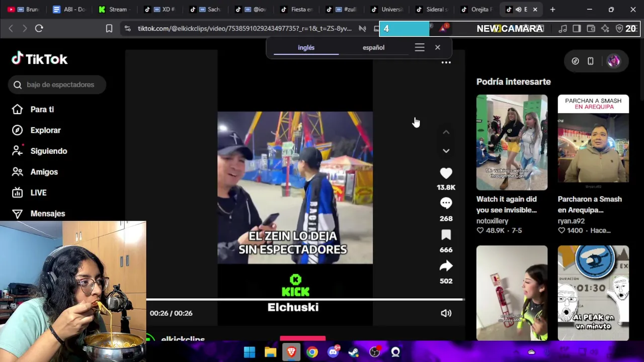The width and height of the screenshot is (644, 362).
Task: Open the Windows Start menu
Action: [x=250, y=352]
